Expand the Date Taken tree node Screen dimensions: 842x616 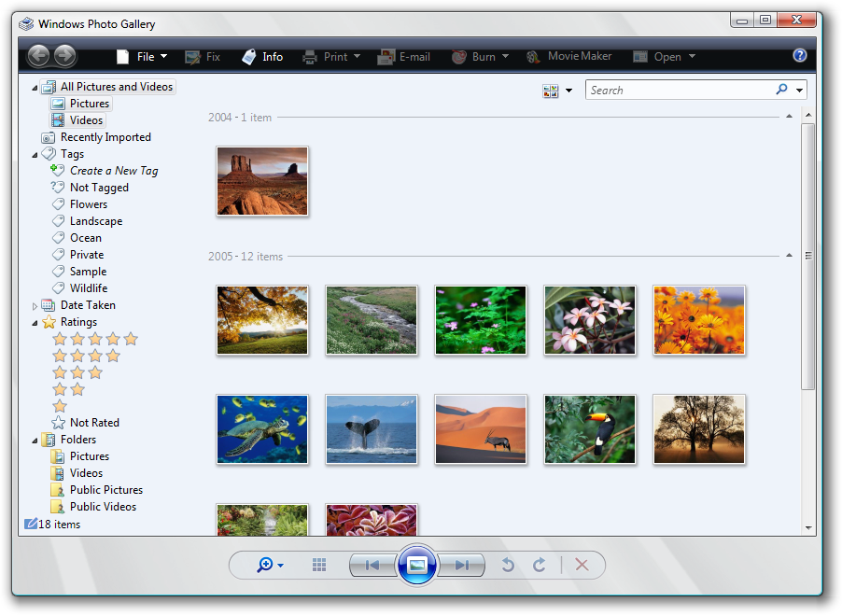click(x=35, y=306)
